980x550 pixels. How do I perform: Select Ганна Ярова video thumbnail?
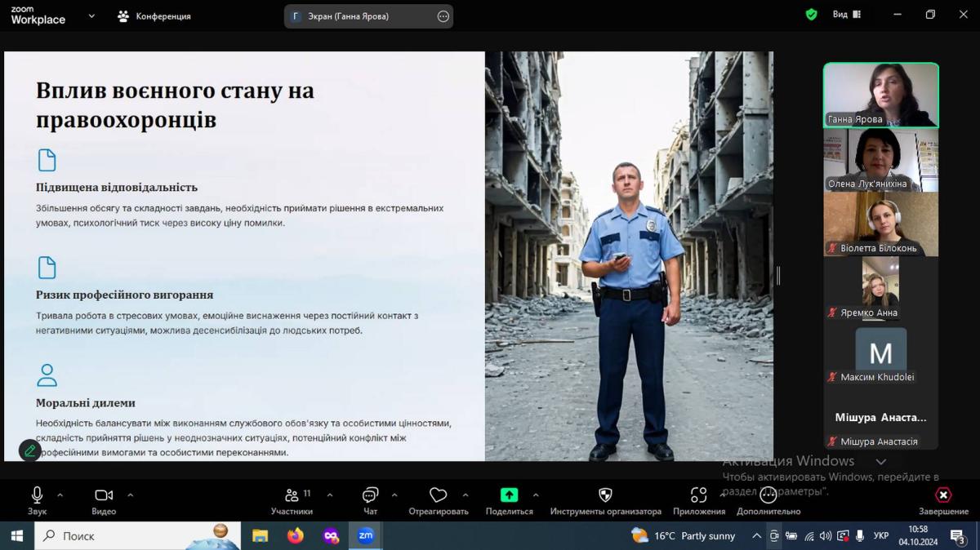point(880,95)
